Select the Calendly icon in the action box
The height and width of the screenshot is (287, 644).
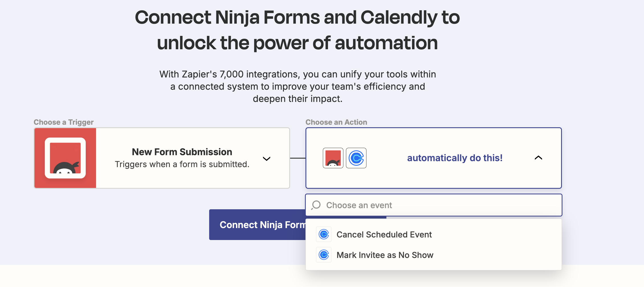click(x=356, y=158)
